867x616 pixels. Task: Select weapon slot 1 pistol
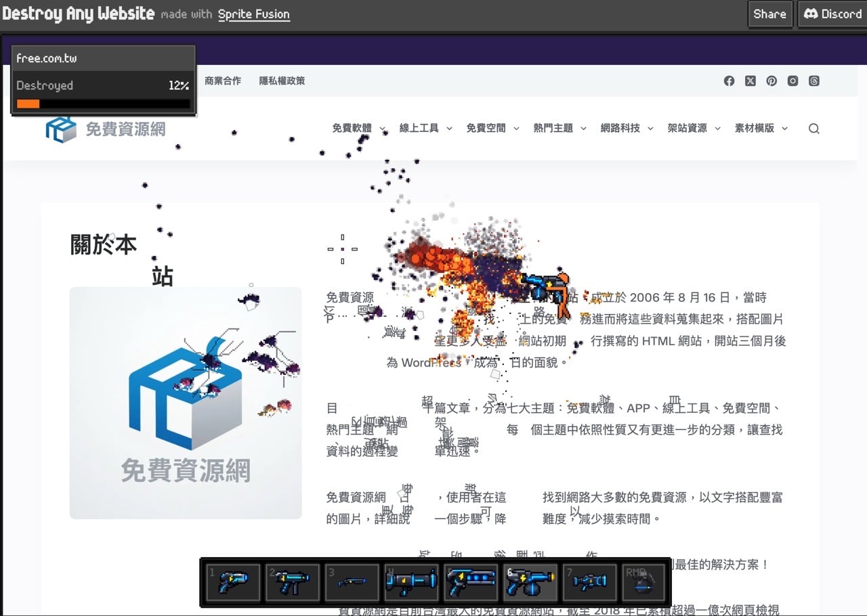point(234,582)
